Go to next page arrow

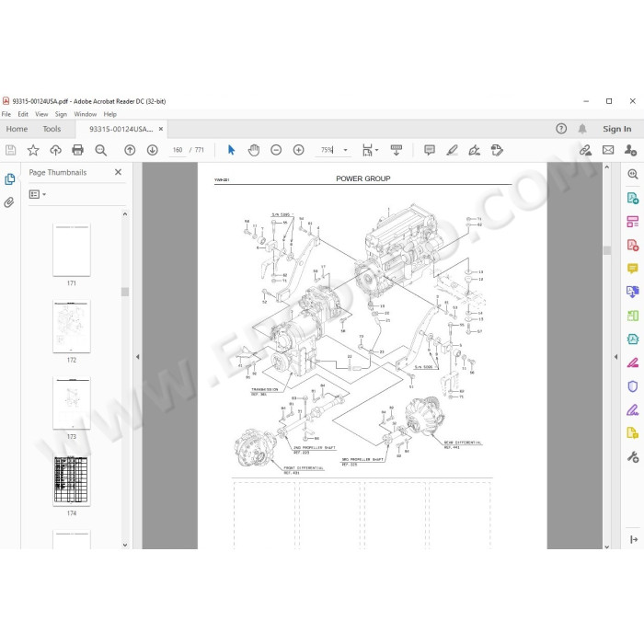point(153,150)
